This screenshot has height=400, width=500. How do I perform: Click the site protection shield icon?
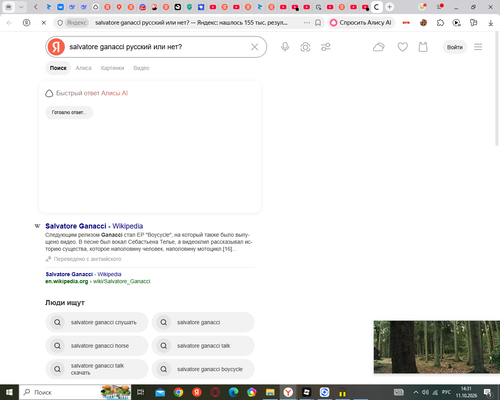coord(60,23)
